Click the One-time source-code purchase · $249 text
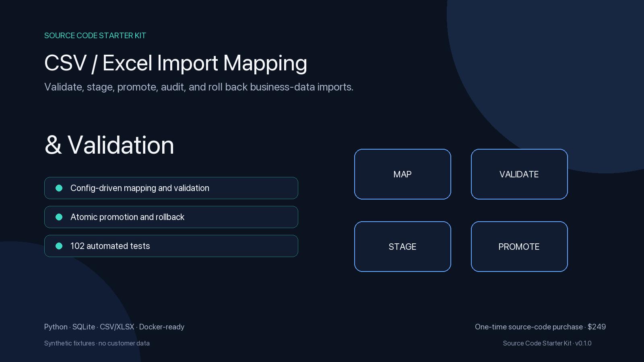Screen dimensions: 644x362 [540, 327]
